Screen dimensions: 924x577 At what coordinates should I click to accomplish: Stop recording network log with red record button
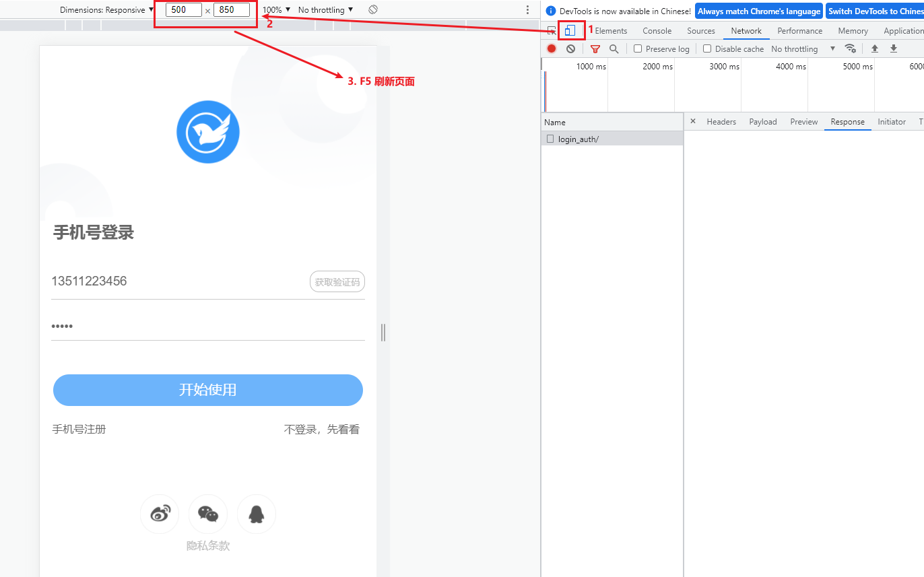tap(552, 48)
